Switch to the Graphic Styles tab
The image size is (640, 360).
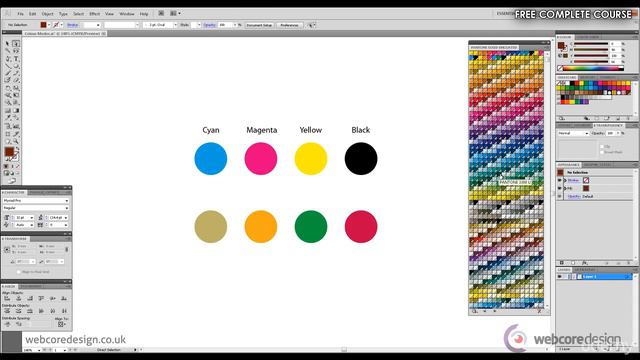point(598,165)
